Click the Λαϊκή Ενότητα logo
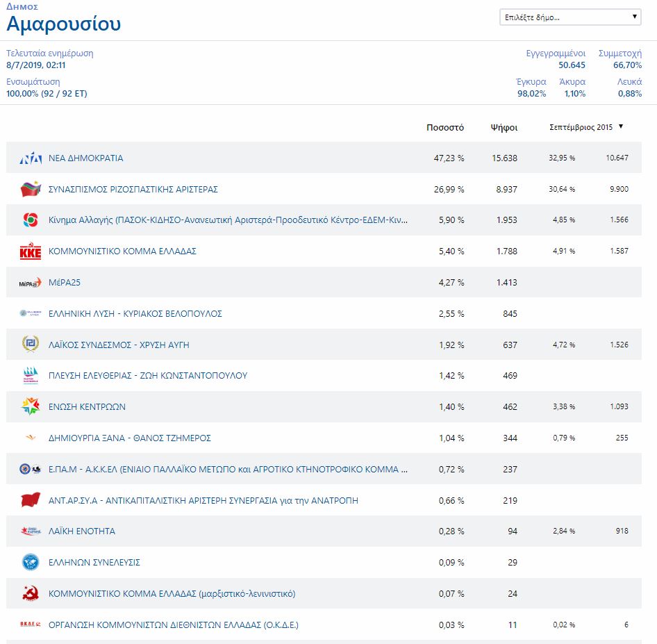Viewport: 657px width, 644px height. [31, 531]
